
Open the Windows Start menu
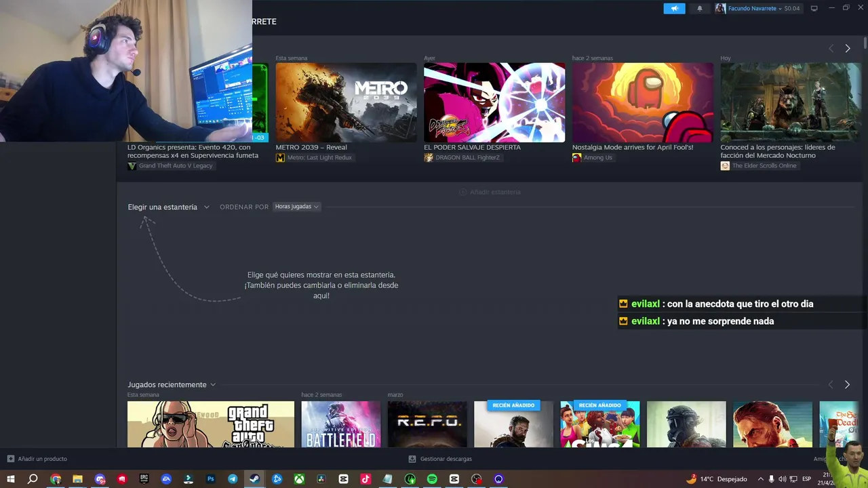point(11,479)
